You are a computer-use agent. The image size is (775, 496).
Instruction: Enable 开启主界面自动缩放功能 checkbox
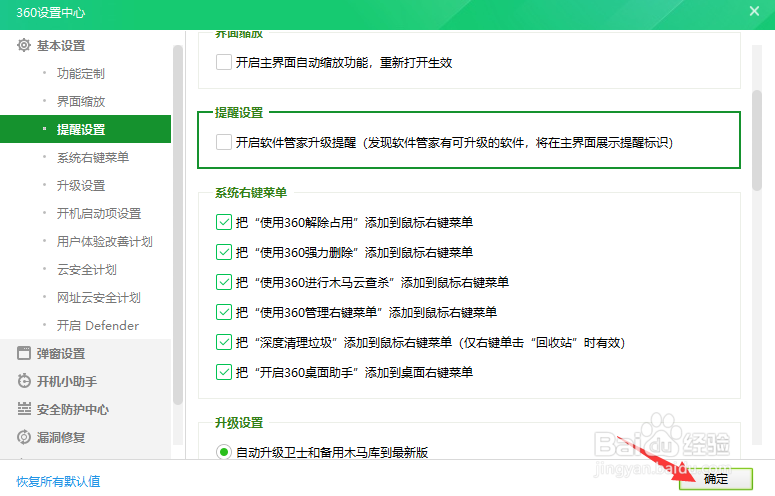[224, 62]
